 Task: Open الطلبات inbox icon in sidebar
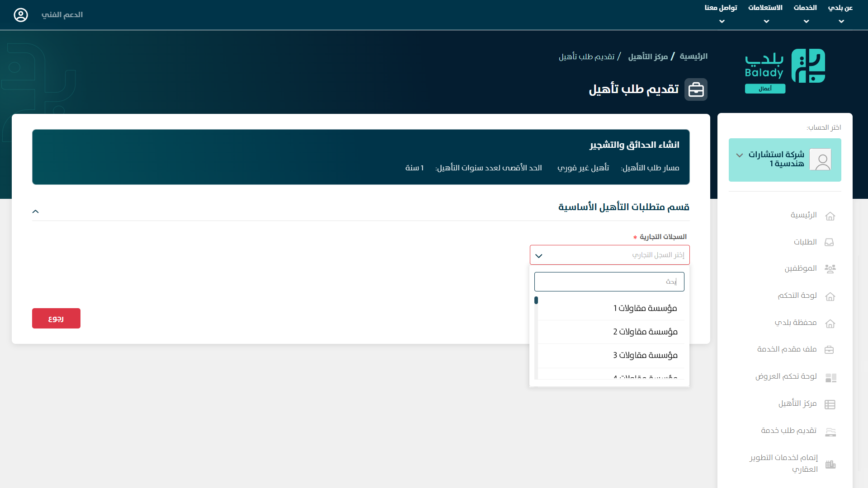click(829, 242)
